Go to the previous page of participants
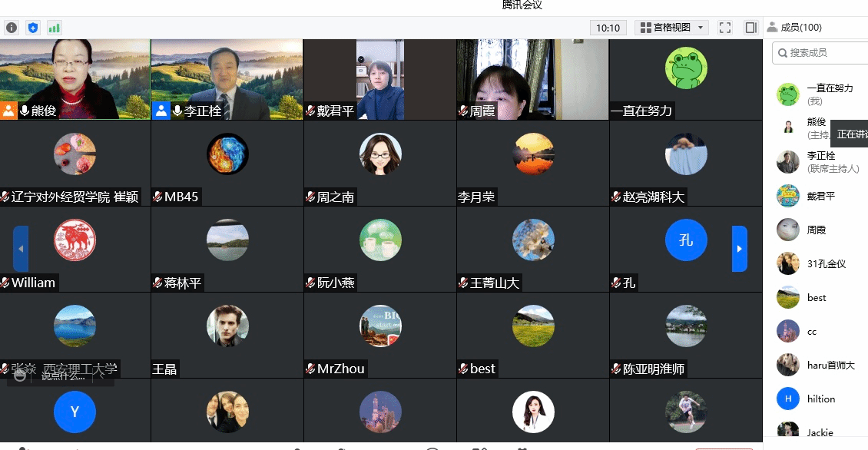The width and height of the screenshot is (868, 450). [x=21, y=249]
